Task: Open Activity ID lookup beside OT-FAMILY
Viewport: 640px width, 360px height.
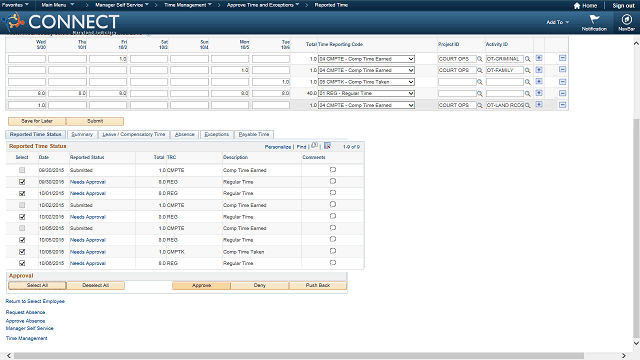Action: click(x=527, y=70)
